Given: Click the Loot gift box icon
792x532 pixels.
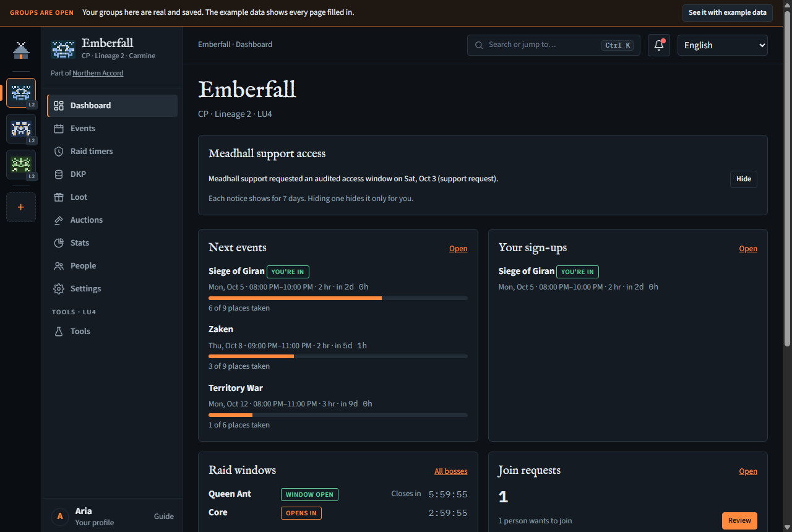Looking at the screenshot, I should pyautogui.click(x=59, y=197).
